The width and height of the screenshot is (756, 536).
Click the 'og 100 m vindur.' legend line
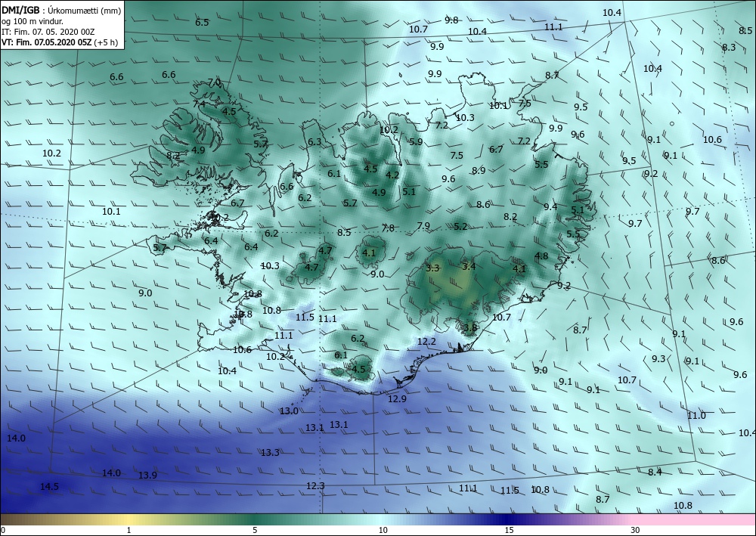click(33, 22)
